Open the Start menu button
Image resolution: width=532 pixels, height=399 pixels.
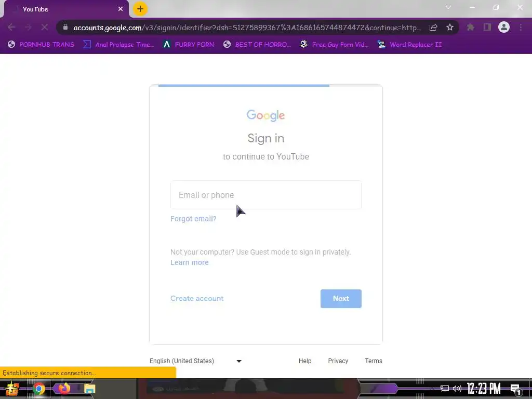tap(12, 389)
